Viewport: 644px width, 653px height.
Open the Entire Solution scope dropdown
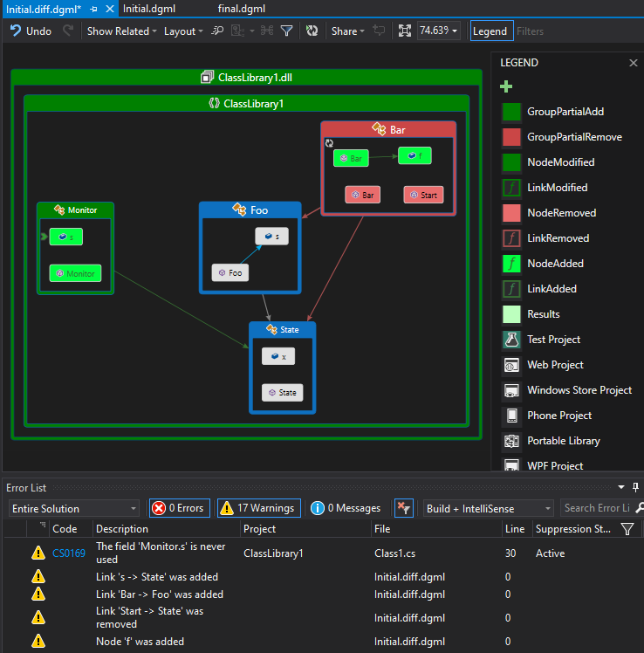click(x=73, y=508)
